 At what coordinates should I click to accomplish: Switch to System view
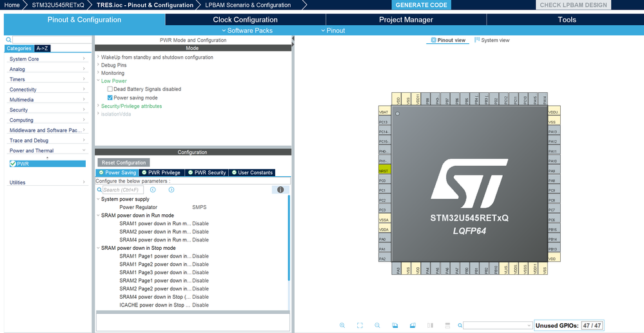point(492,40)
